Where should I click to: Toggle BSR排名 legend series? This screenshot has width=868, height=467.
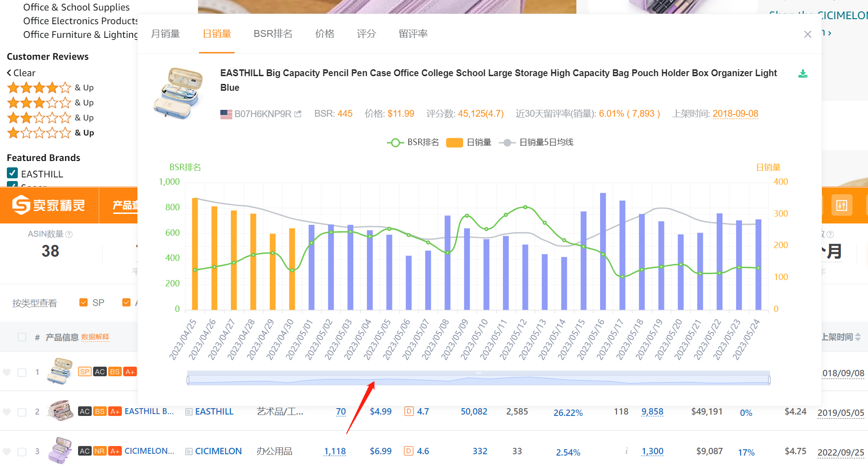click(x=413, y=142)
